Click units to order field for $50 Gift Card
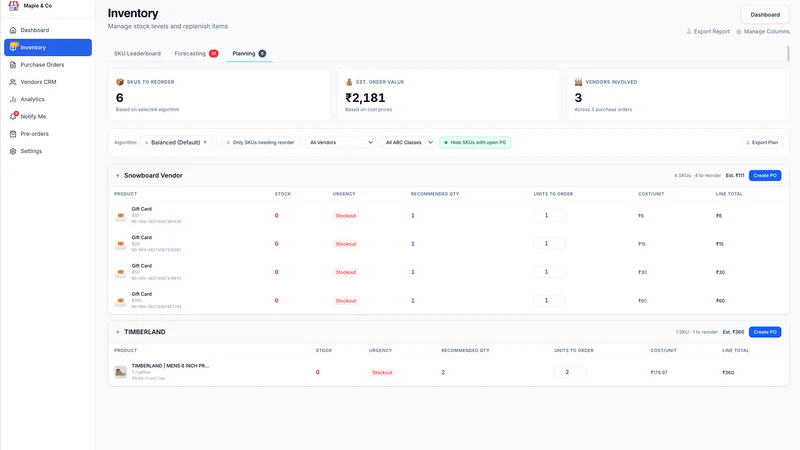The image size is (800, 450). [x=549, y=272]
